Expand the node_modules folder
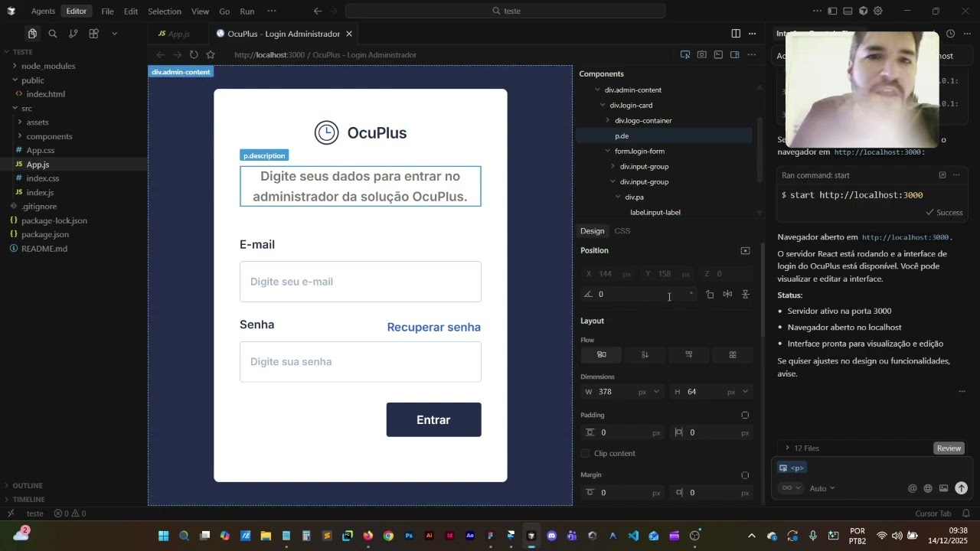The height and width of the screenshot is (551, 980). pos(47,66)
